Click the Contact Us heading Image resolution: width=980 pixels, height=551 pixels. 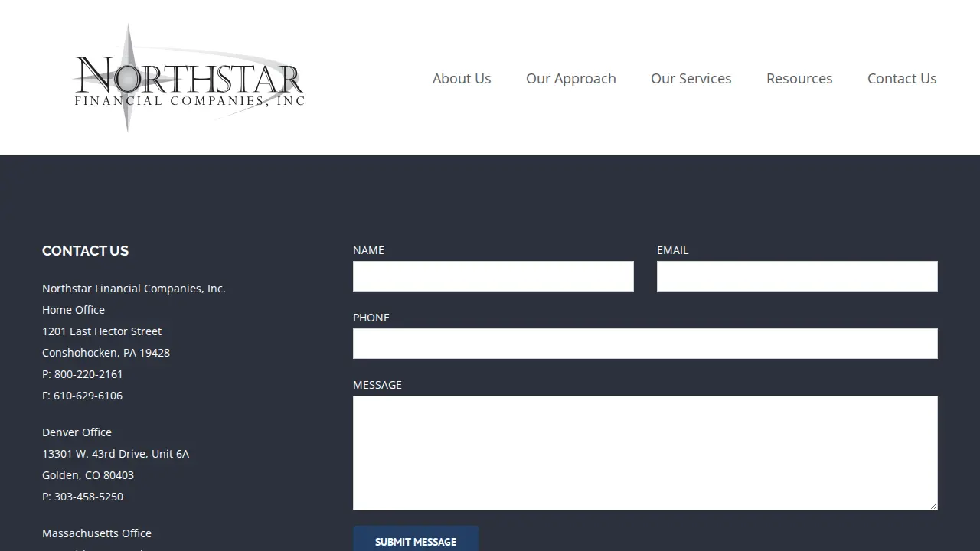[85, 251]
